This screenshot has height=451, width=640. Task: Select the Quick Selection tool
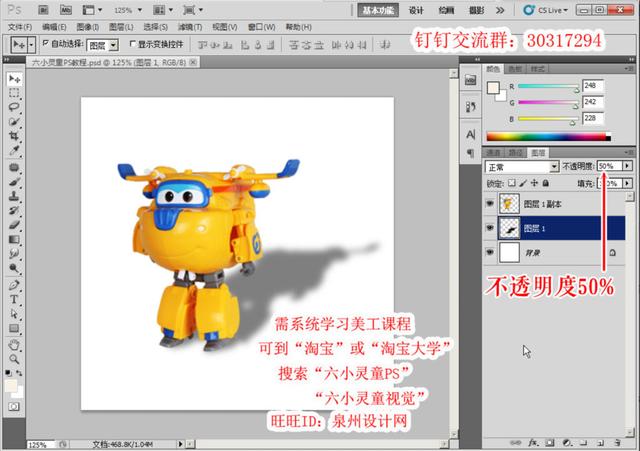tap(14, 121)
